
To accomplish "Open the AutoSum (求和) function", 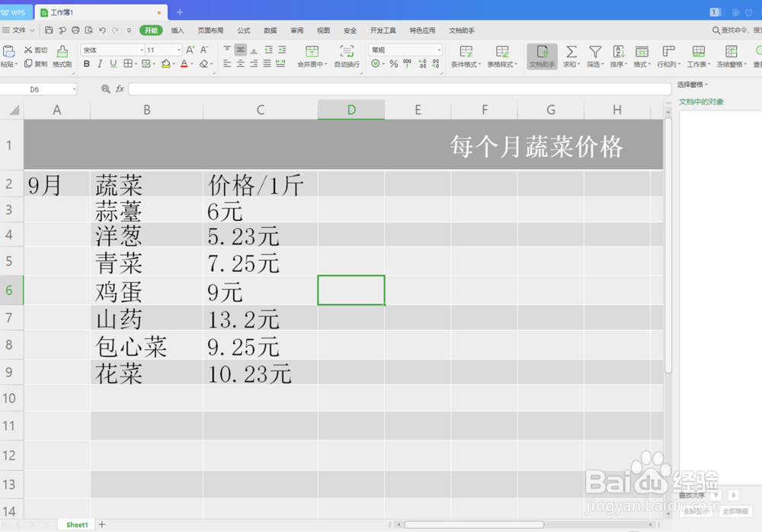I will point(569,55).
